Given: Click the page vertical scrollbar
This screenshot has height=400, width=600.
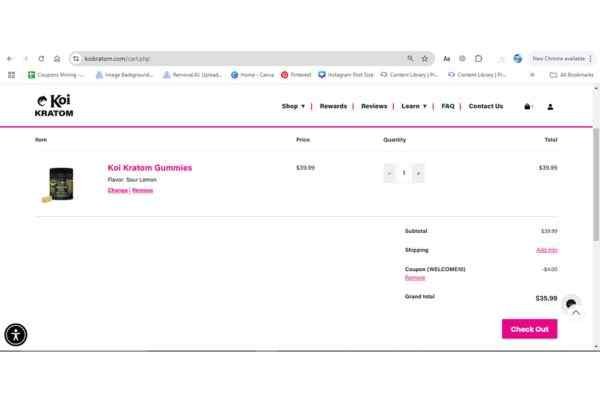Looking at the screenshot, I should click(x=596, y=184).
